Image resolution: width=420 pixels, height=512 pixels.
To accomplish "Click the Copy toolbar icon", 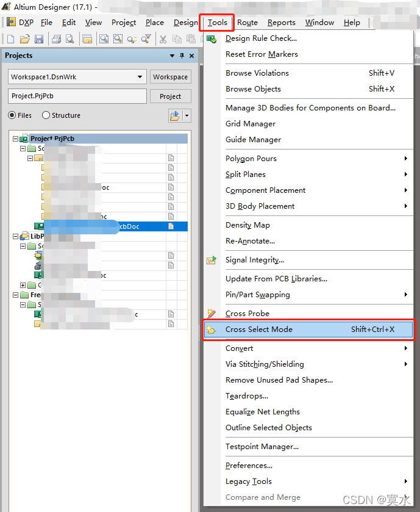I will pos(177,39).
